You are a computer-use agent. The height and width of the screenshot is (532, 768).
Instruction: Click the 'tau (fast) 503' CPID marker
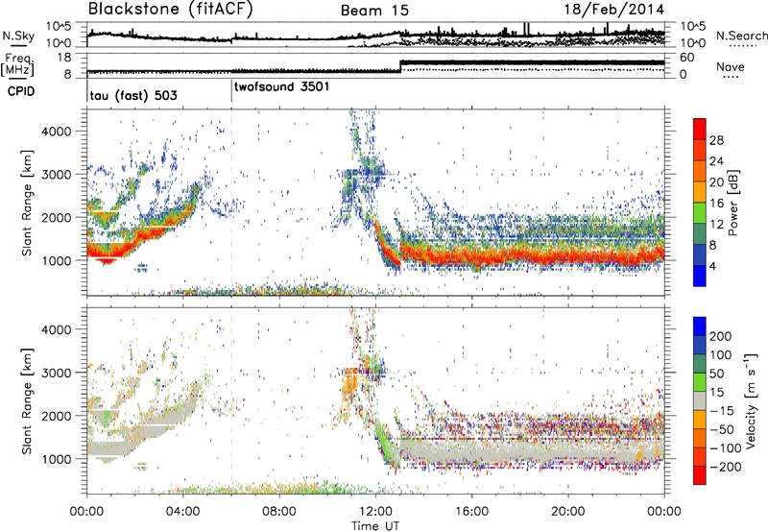point(133,95)
